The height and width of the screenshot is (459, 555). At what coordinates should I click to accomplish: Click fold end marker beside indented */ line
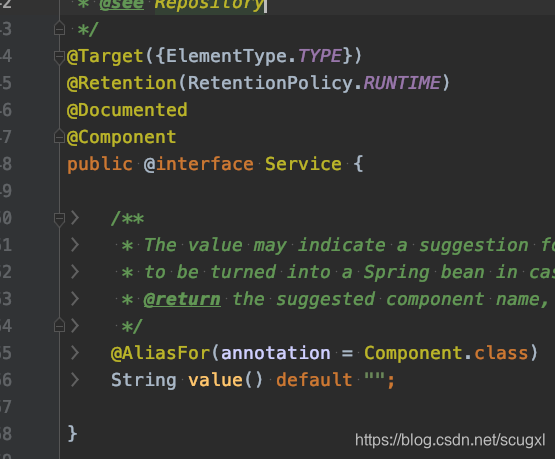coord(59,325)
